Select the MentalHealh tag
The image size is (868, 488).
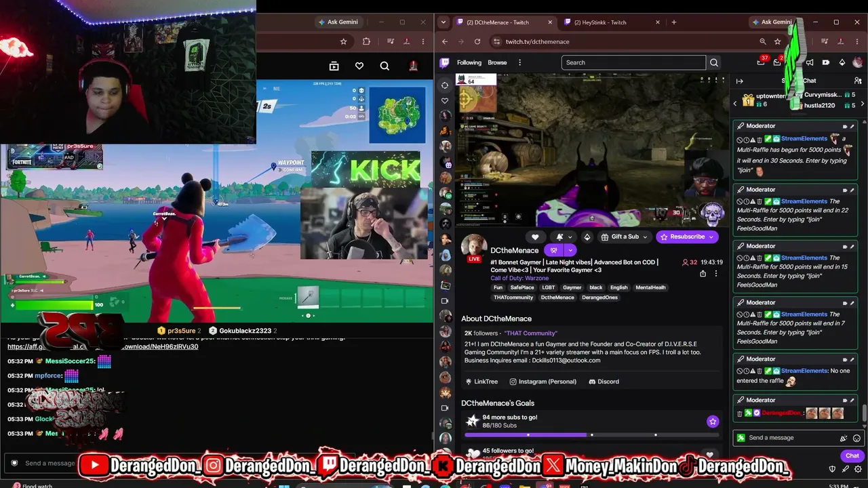coord(650,287)
